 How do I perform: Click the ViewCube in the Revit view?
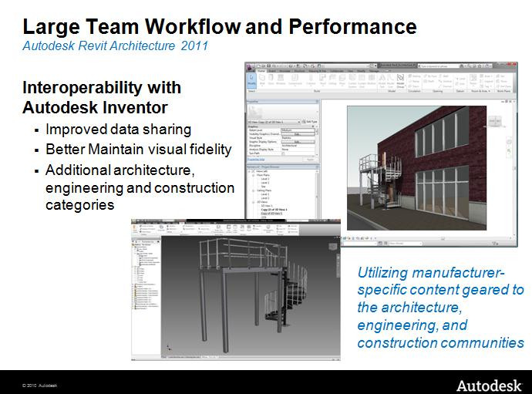tap(495, 120)
